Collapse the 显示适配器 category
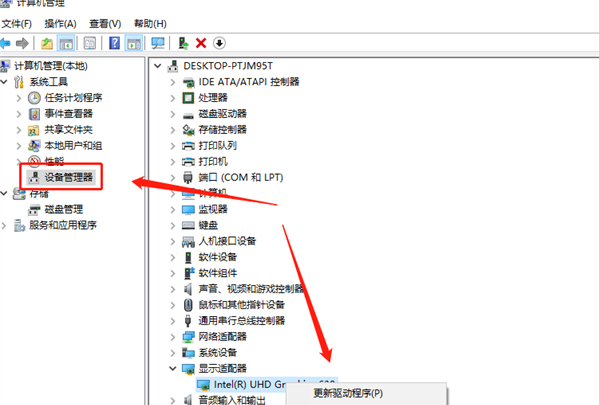Viewport: 600px width, 405px height. 174,369
